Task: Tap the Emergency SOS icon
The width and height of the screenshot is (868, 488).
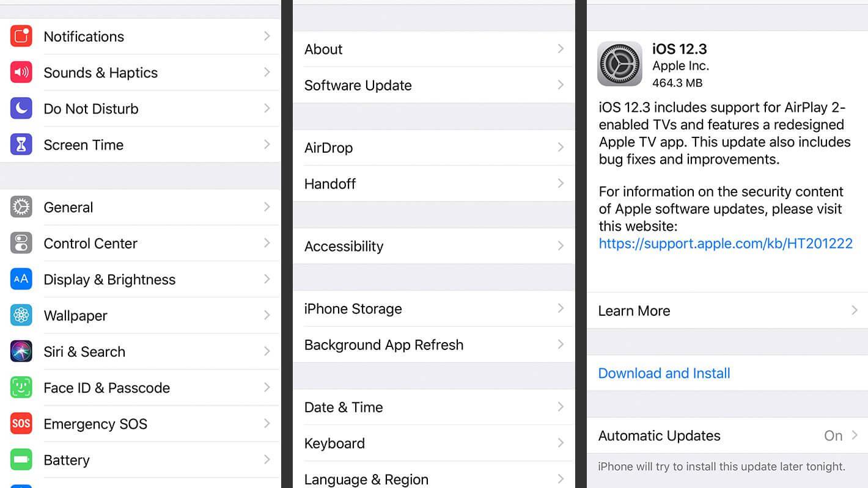Action: (21, 423)
